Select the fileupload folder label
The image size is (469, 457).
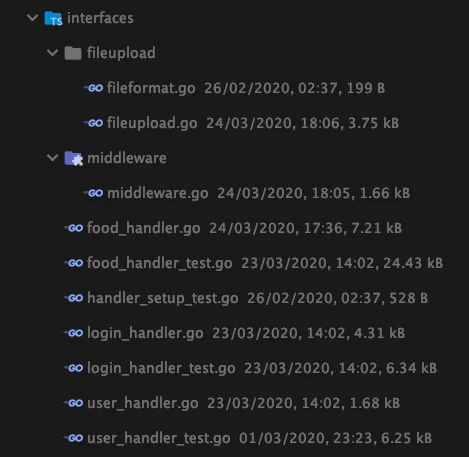pyautogui.click(x=121, y=53)
